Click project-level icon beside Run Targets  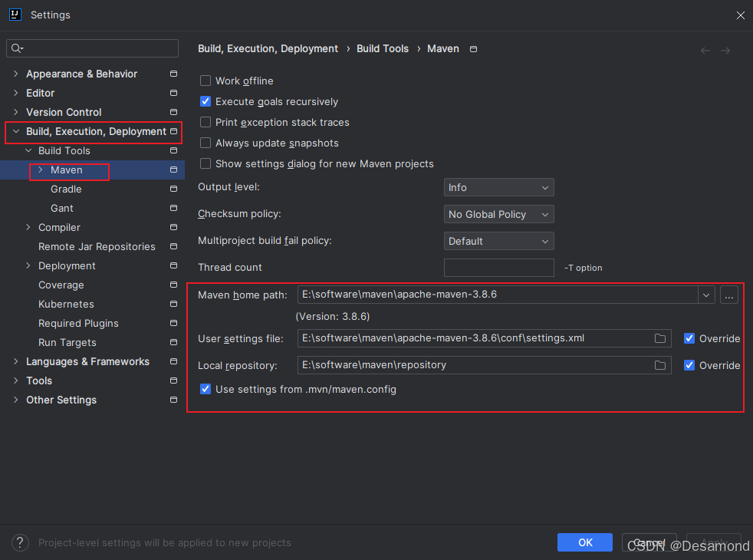pyautogui.click(x=173, y=342)
